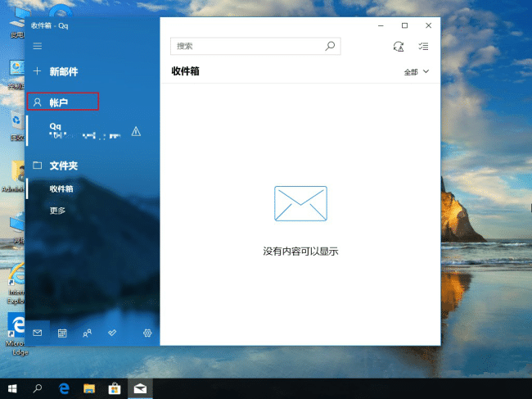The image size is (532, 399).
Task: Open the To-Do checkmark icon
Action: click(x=112, y=333)
